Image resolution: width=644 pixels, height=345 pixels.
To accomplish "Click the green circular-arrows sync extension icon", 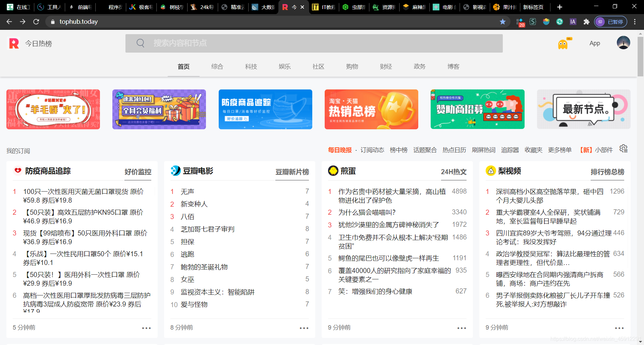I will [559, 22].
